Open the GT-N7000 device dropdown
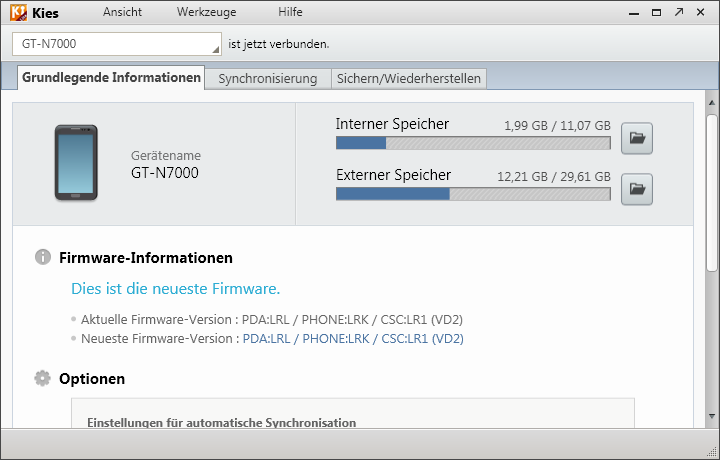The image size is (720, 460). (x=215, y=44)
